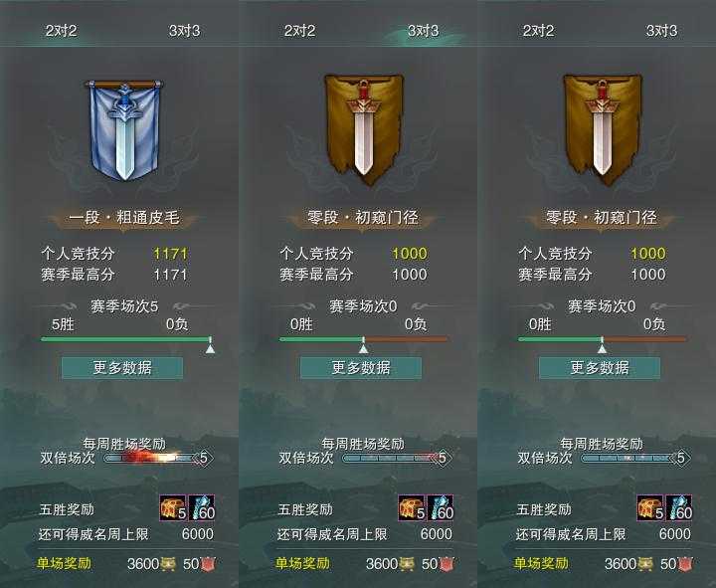Screen dimensions: 716x588
Task: Click the gold coin icon in middle single-match reward
Action: 407,564
